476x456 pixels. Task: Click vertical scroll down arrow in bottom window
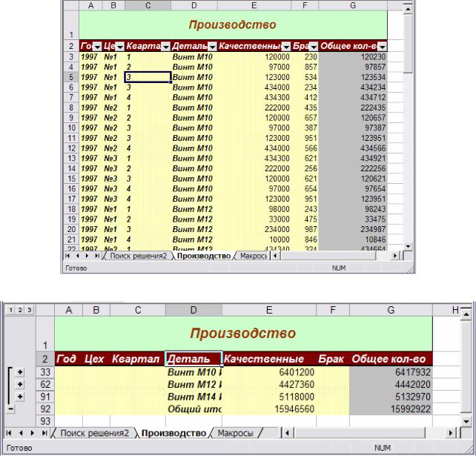466,421
